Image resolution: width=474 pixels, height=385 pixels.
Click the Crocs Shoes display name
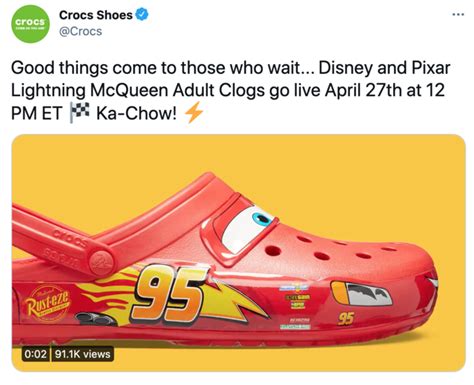(96, 15)
